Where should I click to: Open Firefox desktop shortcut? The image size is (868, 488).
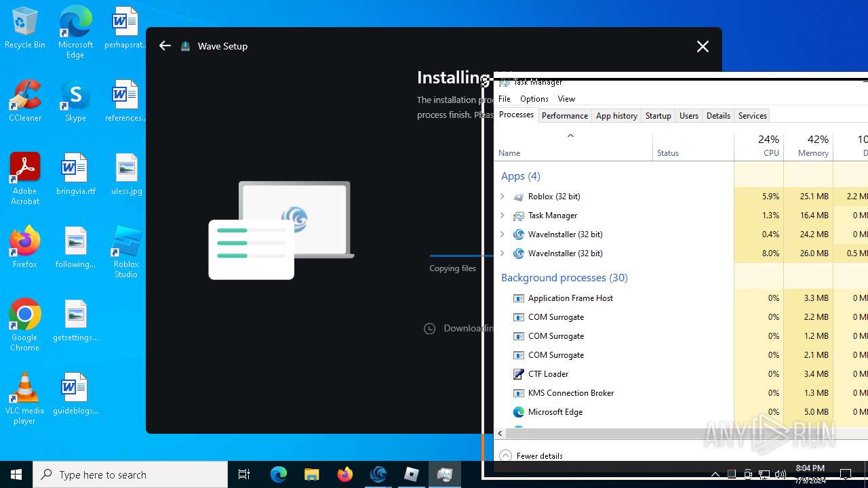[x=25, y=247]
